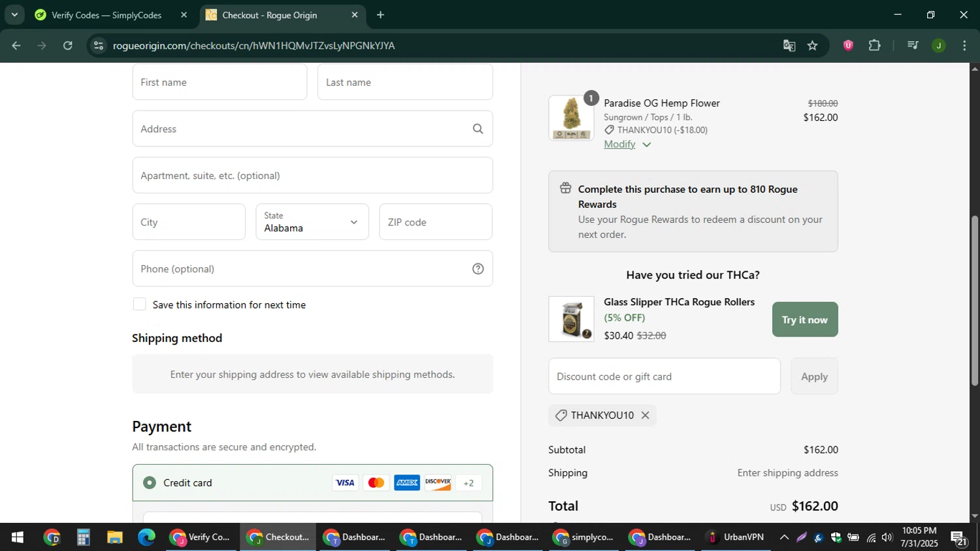View site information icon in address bar

coord(98,46)
